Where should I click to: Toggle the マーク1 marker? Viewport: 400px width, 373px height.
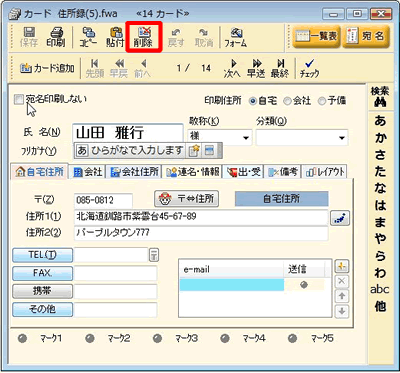23,339
